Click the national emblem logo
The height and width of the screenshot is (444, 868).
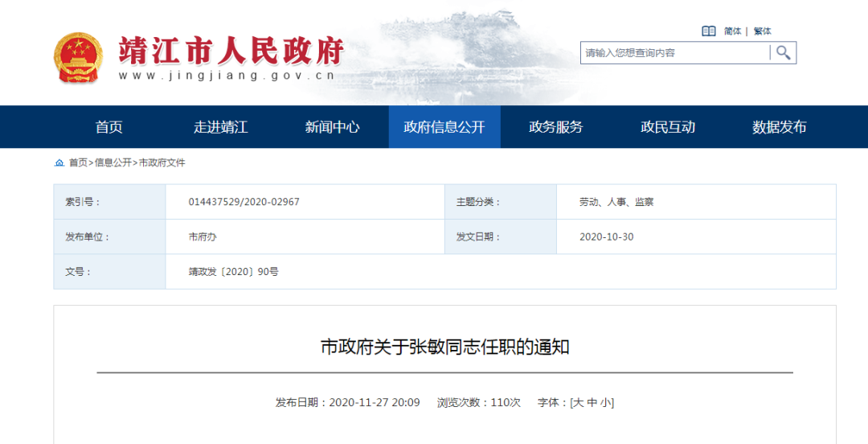[78, 58]
